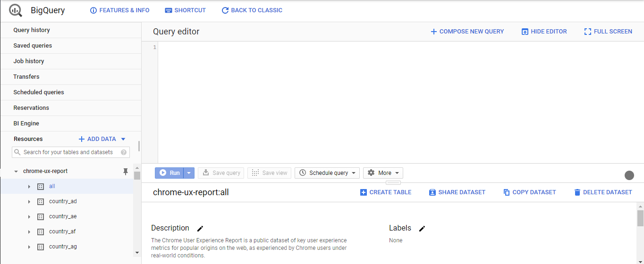Go to Scheduled queries page
644x264 pixels.
click(39, 92)
